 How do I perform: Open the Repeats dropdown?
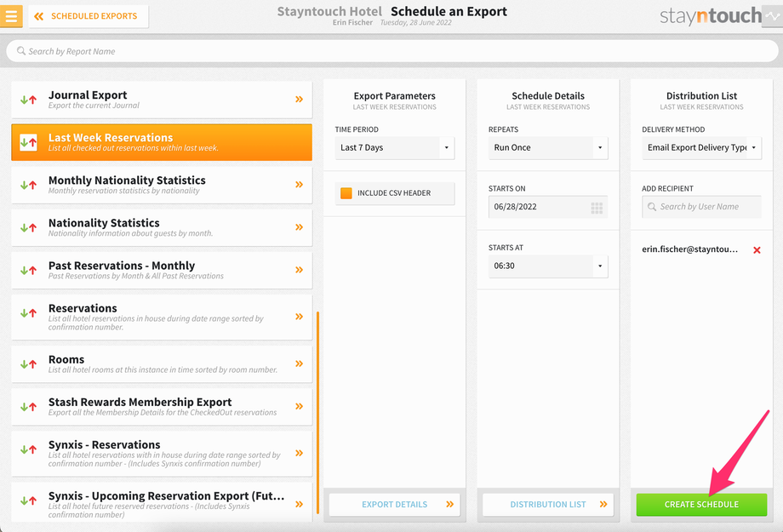548,148
